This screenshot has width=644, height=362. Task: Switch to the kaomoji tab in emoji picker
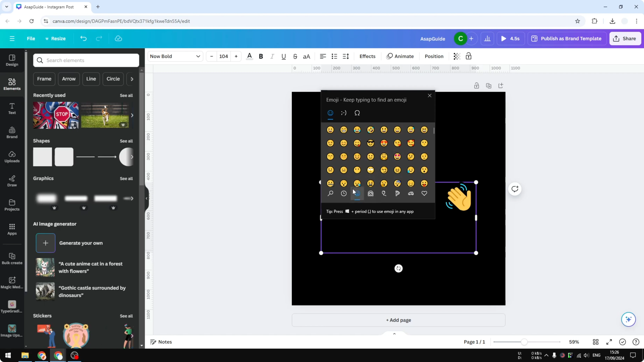pyautogui.click(x=344, y=113)
